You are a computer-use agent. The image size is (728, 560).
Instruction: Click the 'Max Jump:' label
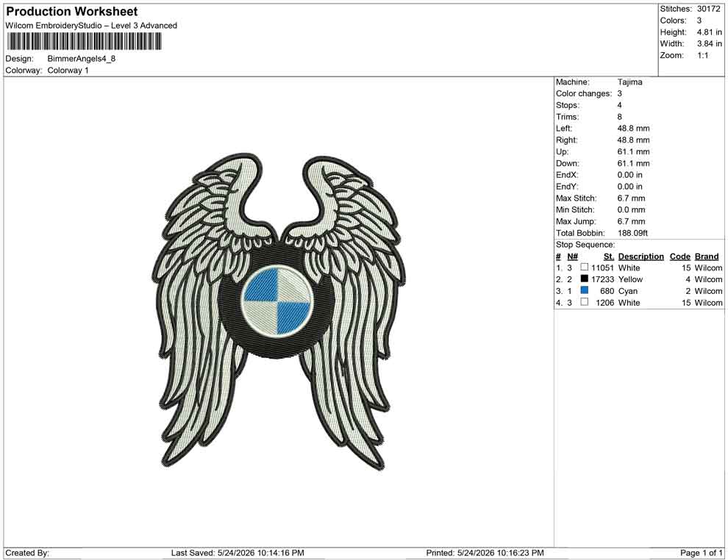(576, 221)
